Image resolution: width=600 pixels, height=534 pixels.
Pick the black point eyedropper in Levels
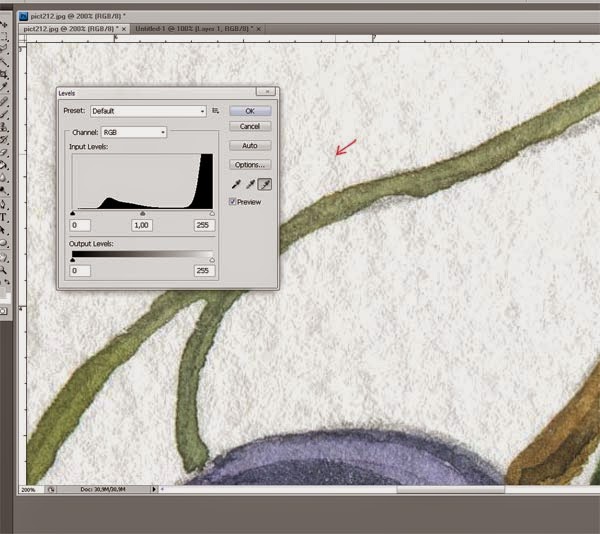coord(236,184)
